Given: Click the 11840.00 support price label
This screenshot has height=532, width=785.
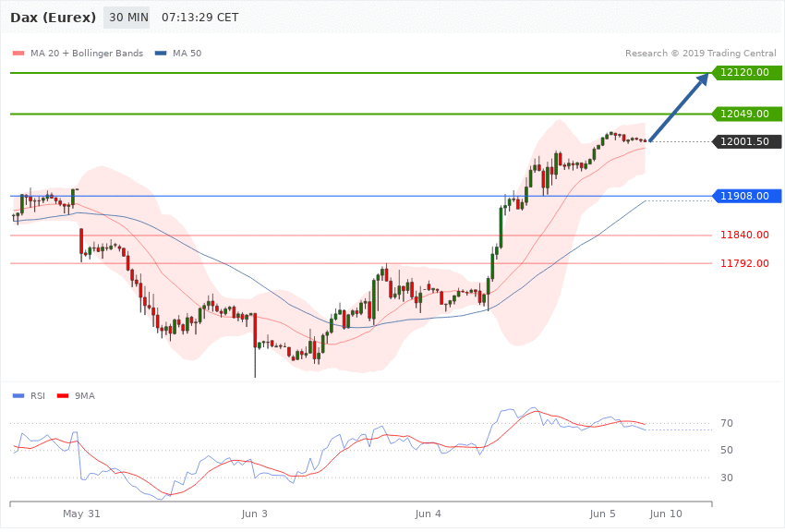Looking at the screenshot, I should coord(744,235).
